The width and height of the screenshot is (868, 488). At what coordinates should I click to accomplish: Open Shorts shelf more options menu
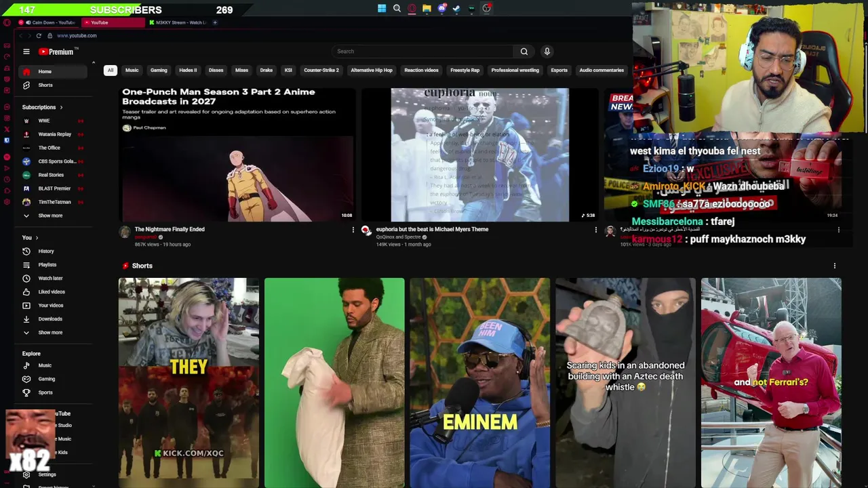point(835,266)
